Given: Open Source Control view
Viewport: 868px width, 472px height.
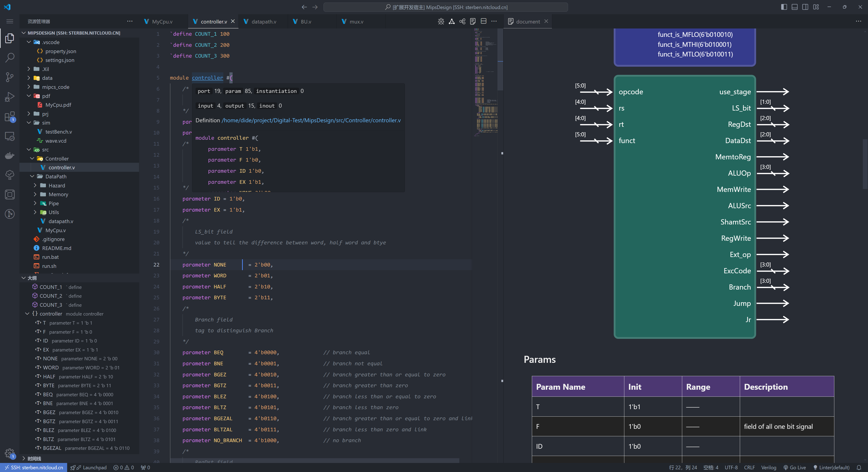Looking at the screenshot, I should (x=9, y=77).
